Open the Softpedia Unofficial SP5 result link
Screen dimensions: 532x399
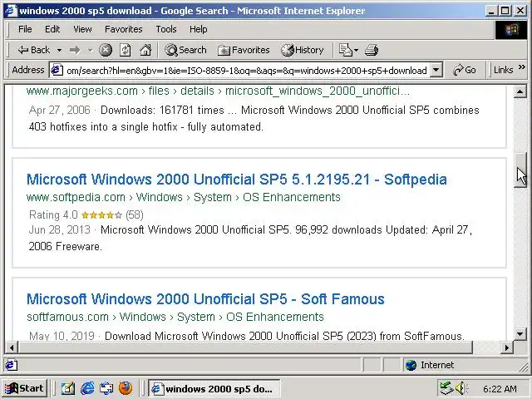coord(236,180)
